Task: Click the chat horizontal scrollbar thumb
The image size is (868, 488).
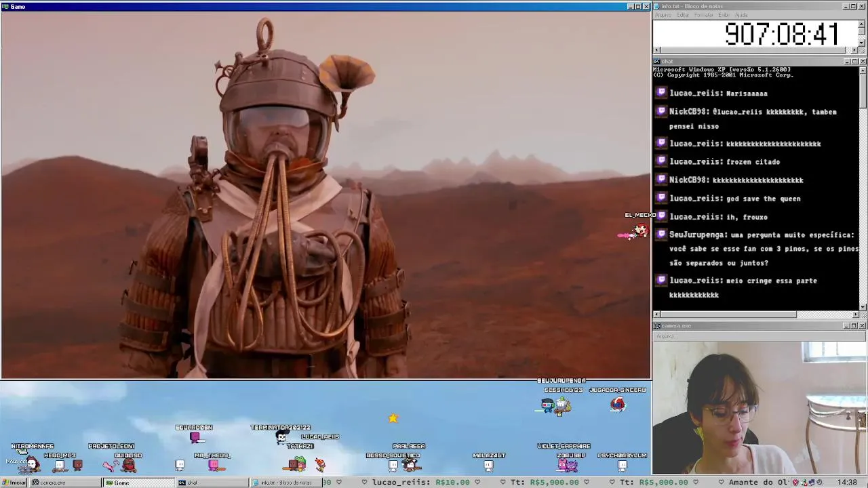Action: [728, 314]
